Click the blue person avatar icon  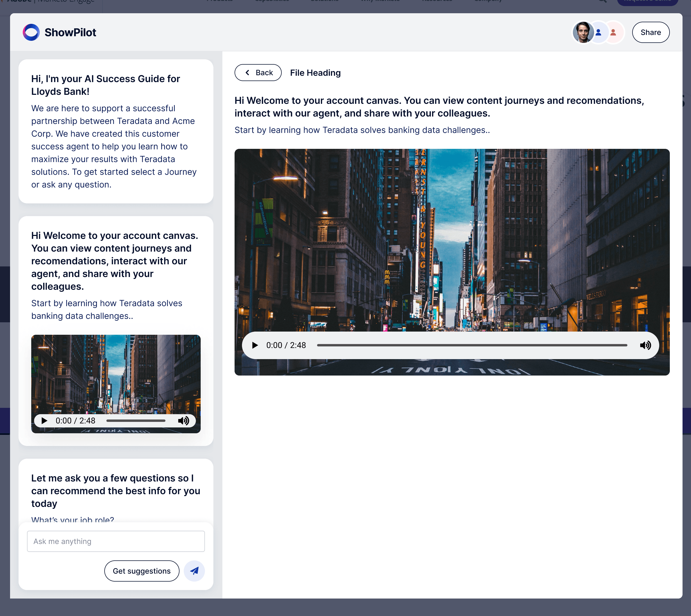pos(599,32)
